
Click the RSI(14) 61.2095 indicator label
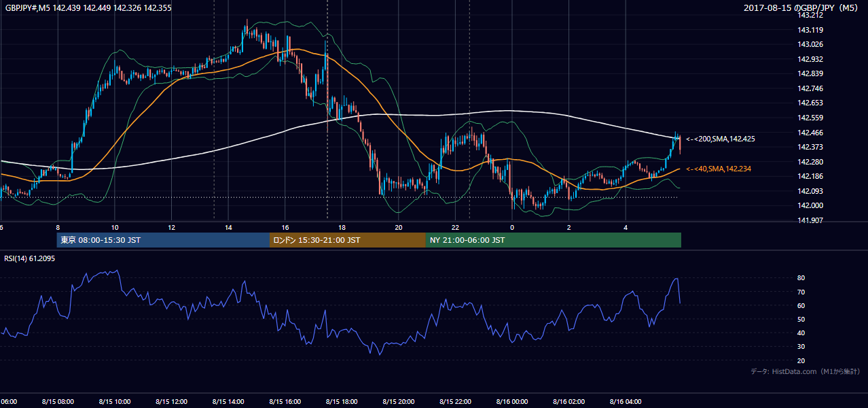point(30,258)
